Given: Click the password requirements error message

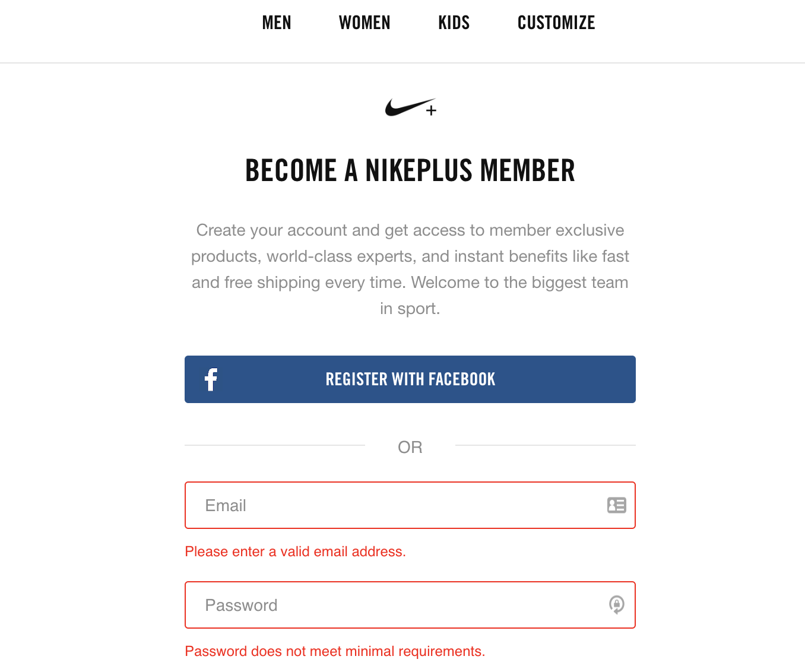Looking at the screenshot, I should point(335,651).
